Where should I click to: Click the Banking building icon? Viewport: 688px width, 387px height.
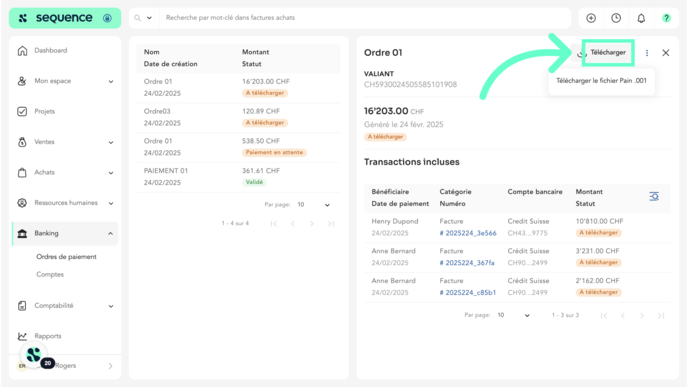(x=22, y=233)
